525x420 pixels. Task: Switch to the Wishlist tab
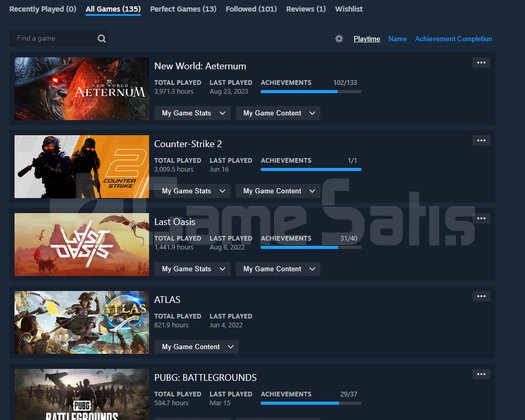tap(349, 9)
